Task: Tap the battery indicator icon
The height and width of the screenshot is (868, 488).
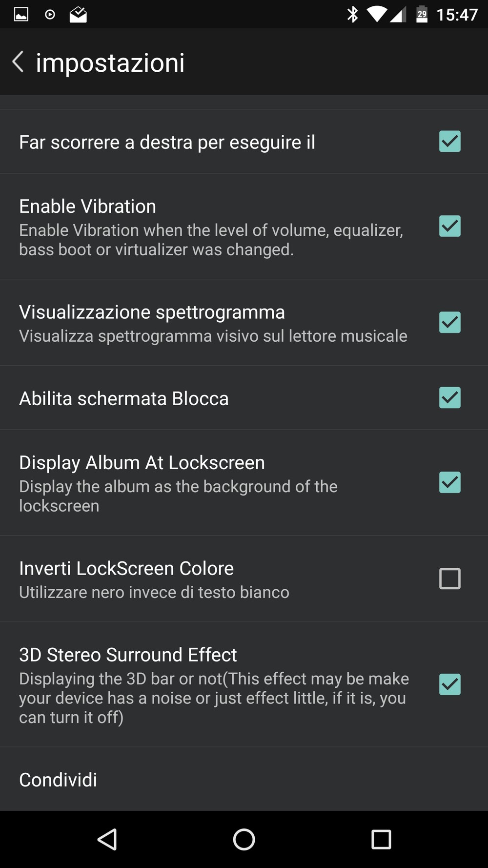Action: pos(422,15)
